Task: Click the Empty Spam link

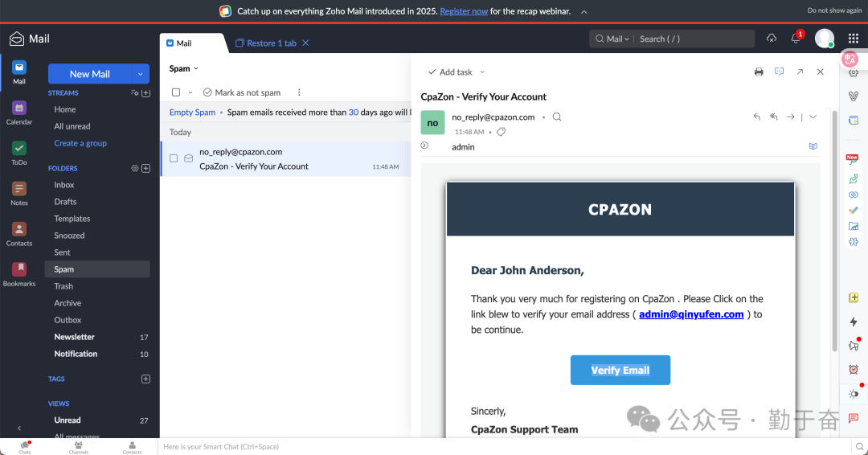Action: tap(192, 112)
